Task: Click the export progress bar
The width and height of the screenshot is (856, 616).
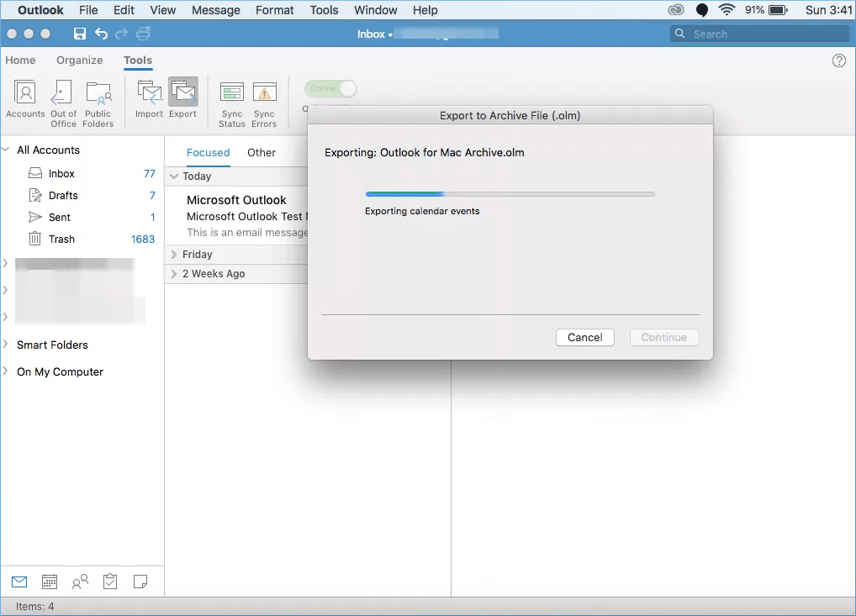Action: 510,193
